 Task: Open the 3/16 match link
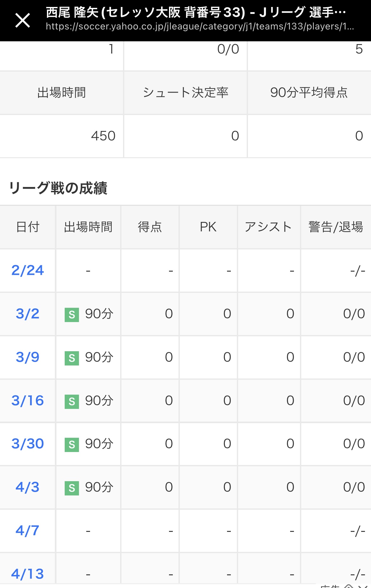coord(28,401)
